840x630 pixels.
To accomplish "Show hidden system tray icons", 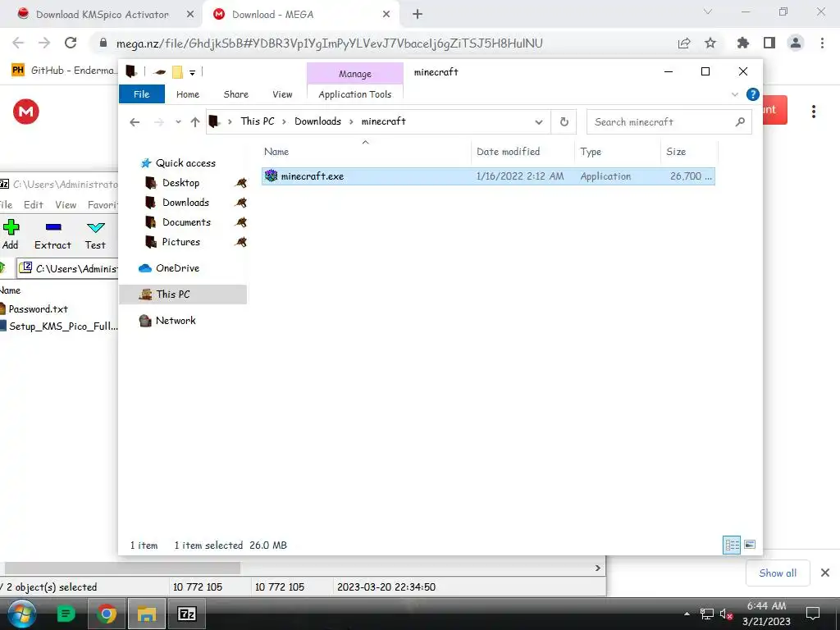I will coord(687,614).
